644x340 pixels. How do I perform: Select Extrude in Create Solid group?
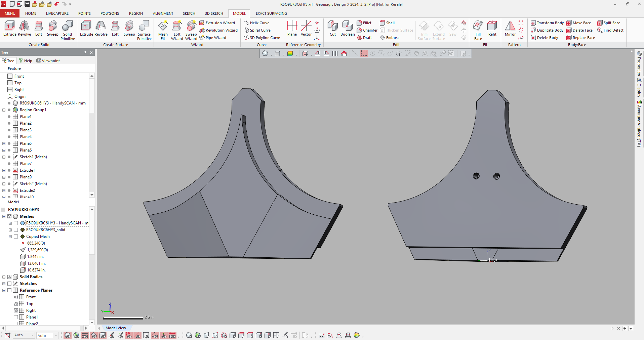coord(10,29)
